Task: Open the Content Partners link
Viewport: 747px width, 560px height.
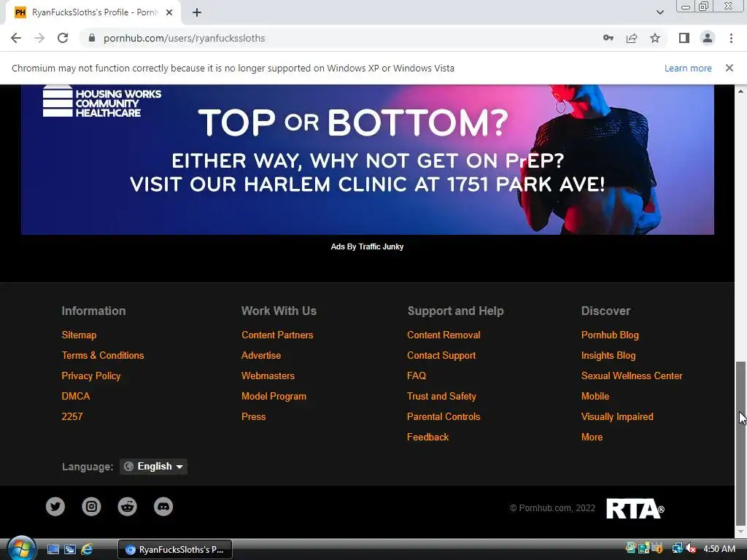Action: (x=277, y=335)
